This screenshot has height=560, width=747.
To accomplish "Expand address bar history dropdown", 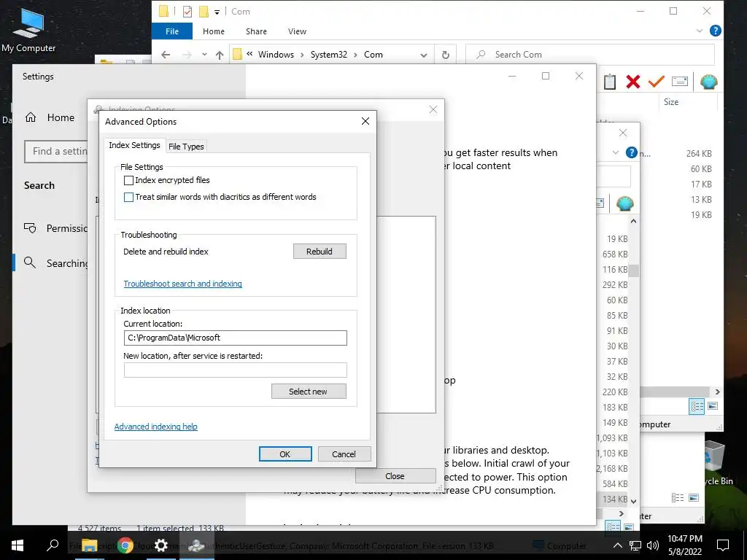I will tap(424, 55).
